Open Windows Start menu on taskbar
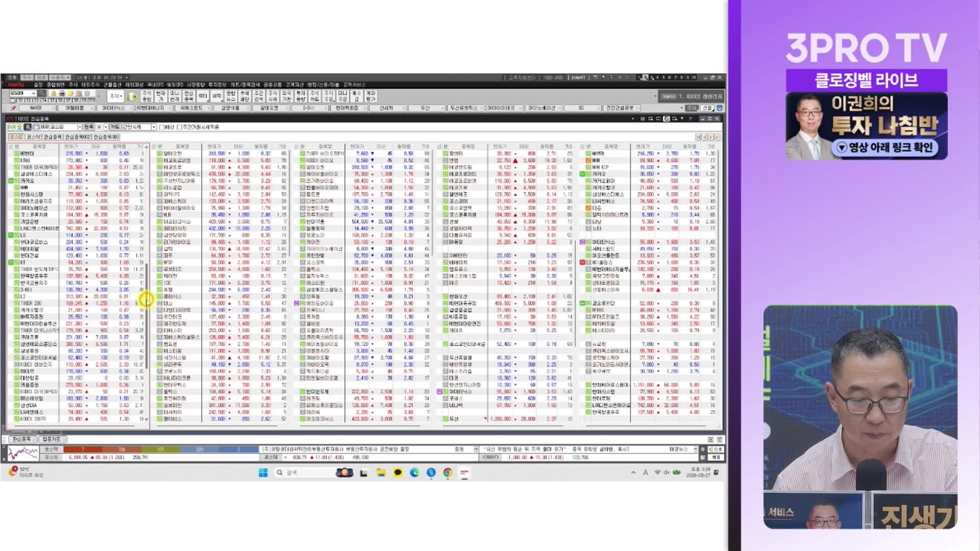Screen dimensions: 980x551 pos(263,473)
